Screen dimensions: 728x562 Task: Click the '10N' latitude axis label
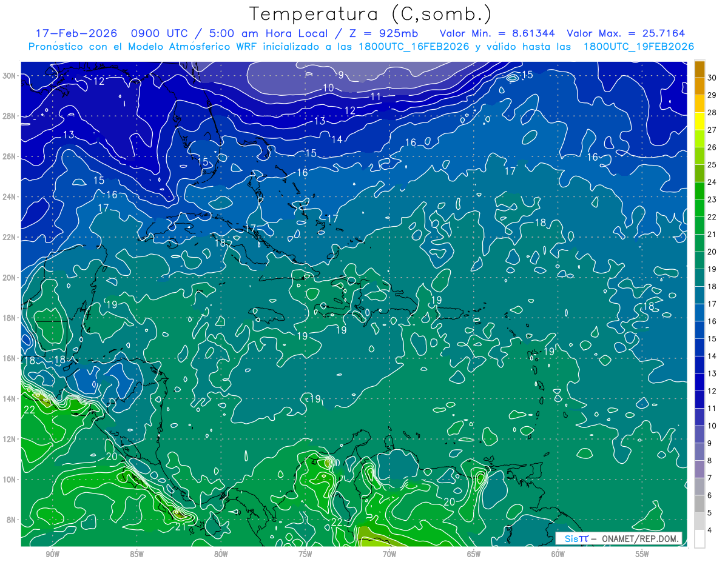(9, 480)
